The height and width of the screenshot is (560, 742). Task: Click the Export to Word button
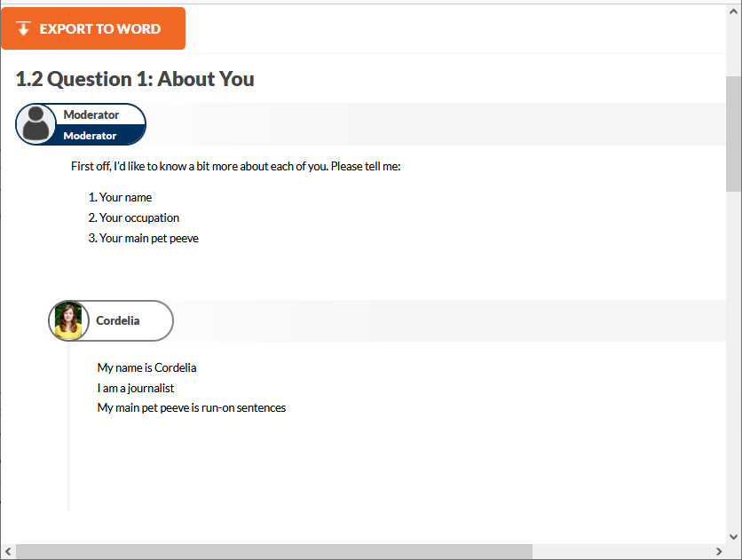[93, 28]
